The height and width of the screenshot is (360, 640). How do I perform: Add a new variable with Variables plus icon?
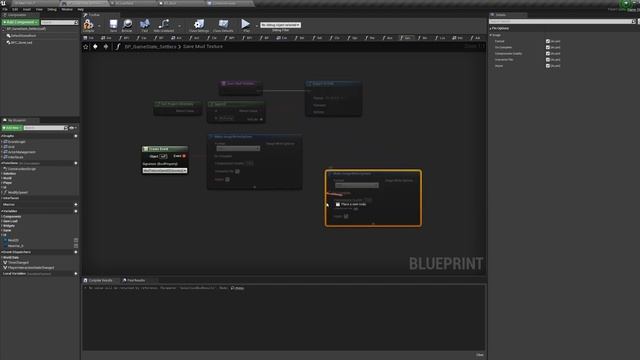(x=76, y=211)
